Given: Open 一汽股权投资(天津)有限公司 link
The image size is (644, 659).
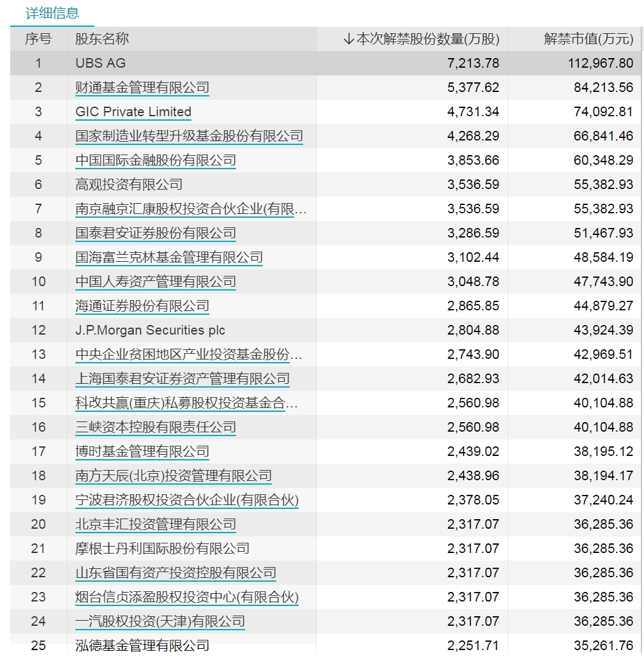Looking at the screenshot, I should coord(160,621).
